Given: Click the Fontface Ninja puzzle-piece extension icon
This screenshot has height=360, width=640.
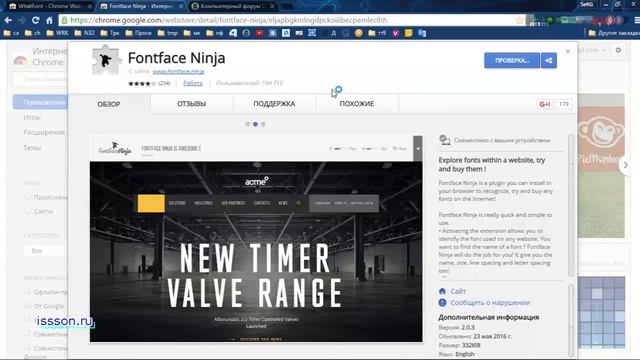Looking at the screenshot, I should tap(106, 60).
